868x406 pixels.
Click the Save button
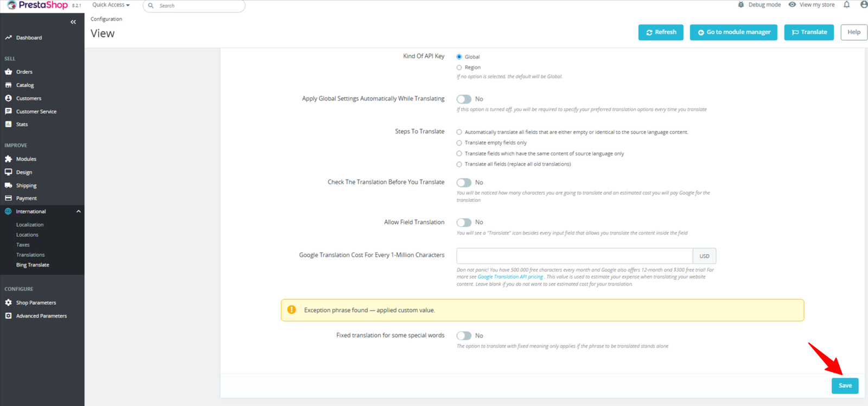click(845, 386)
